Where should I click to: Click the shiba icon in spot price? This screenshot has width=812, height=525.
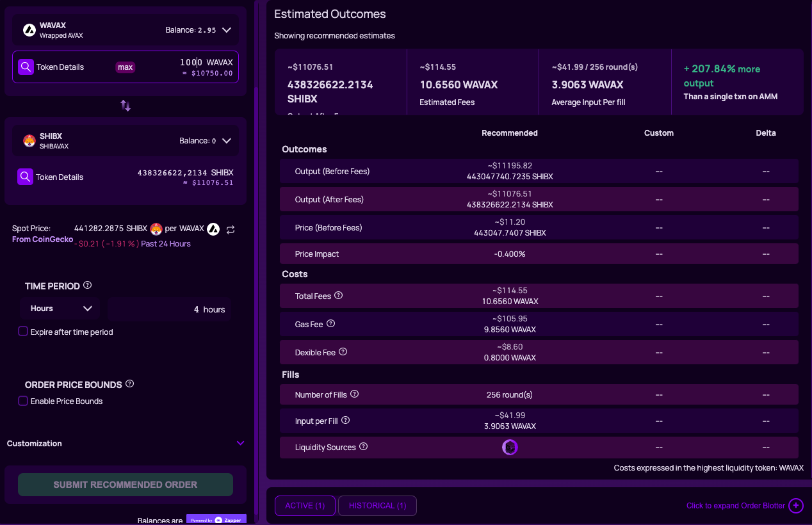point(156,229)
